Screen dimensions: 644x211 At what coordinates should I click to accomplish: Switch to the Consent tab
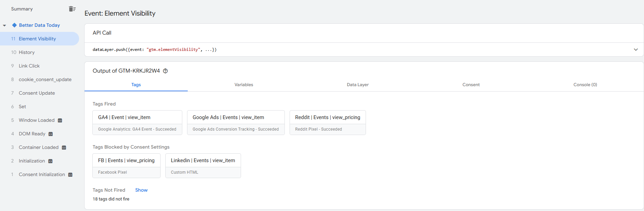(x=471, y=85)
